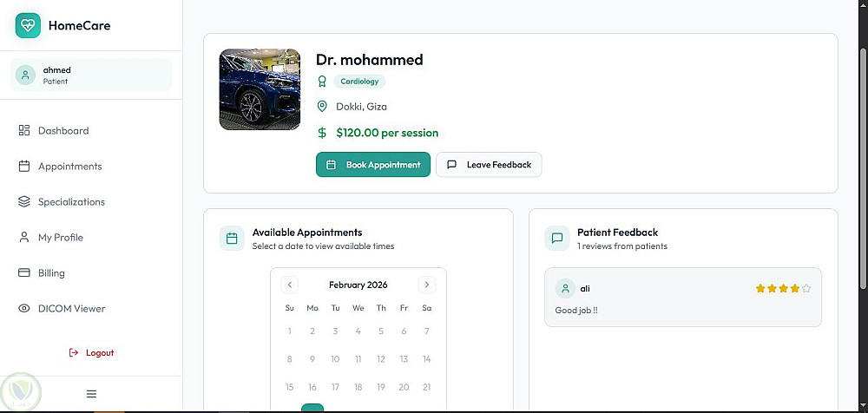Go to previous month in calendar
This screenshot has height=413, width=868.
coord(290,285)
